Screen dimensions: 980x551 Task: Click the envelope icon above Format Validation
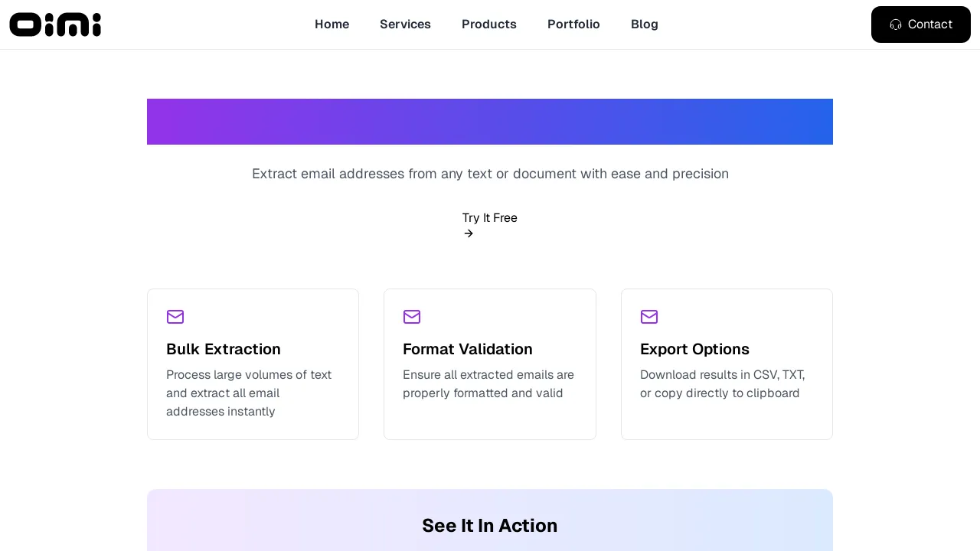pos(412,317)
